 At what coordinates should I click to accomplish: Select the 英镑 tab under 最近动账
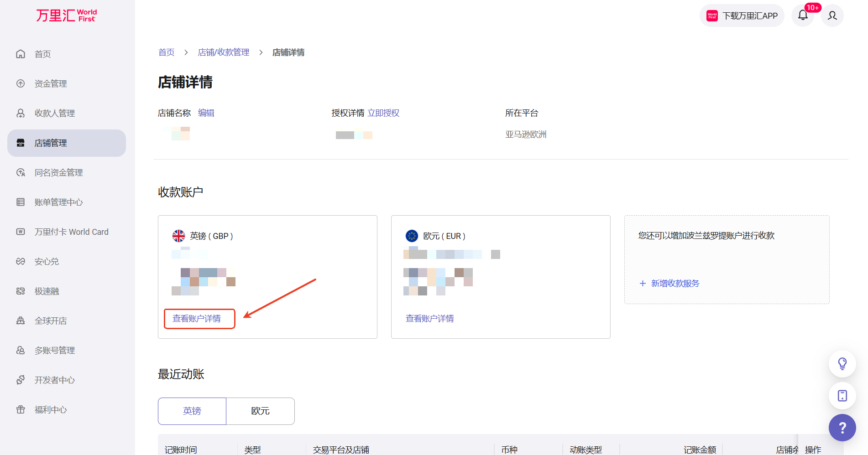[192, 411]
